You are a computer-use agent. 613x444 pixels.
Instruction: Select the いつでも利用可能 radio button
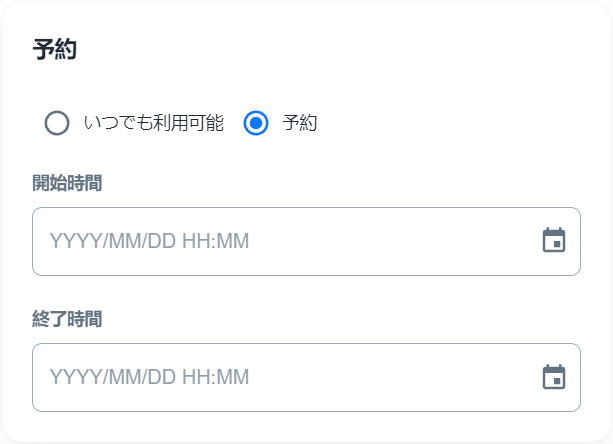57,123
